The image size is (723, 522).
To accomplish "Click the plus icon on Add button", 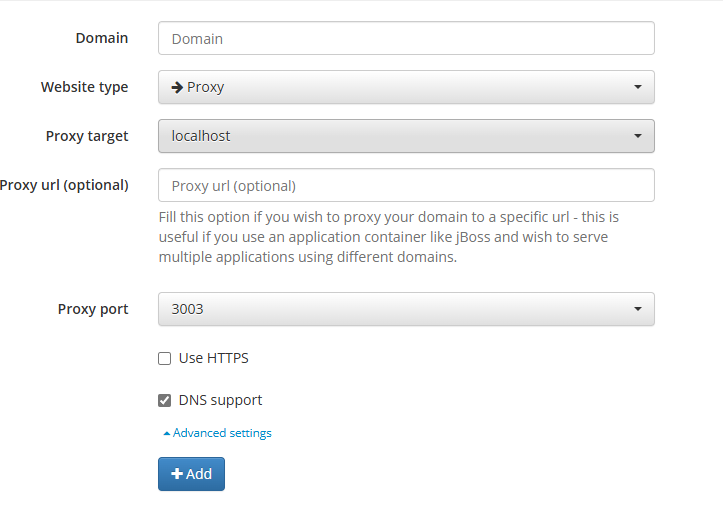I will click(x=177, y=474).
